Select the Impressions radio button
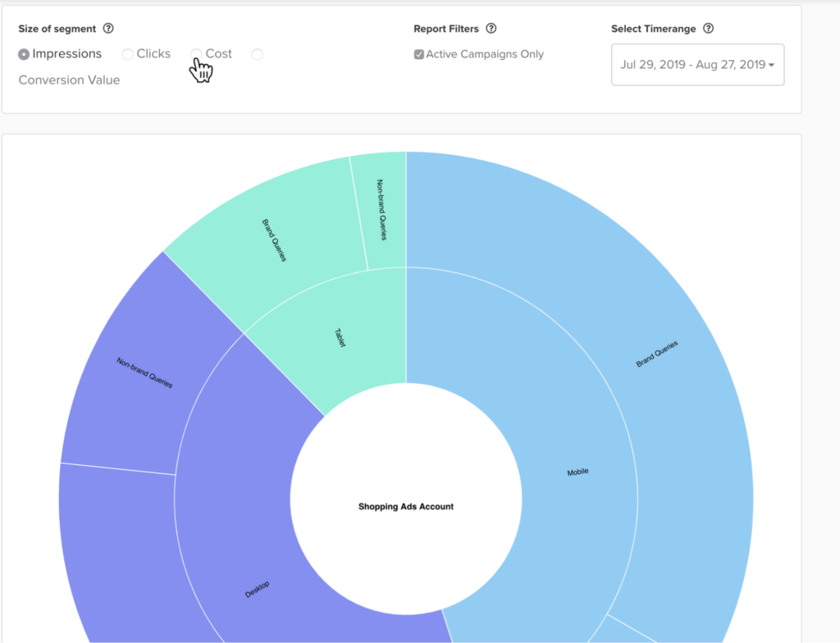The width and height of the screenshot is (840, 643). [x=24, y=54]
